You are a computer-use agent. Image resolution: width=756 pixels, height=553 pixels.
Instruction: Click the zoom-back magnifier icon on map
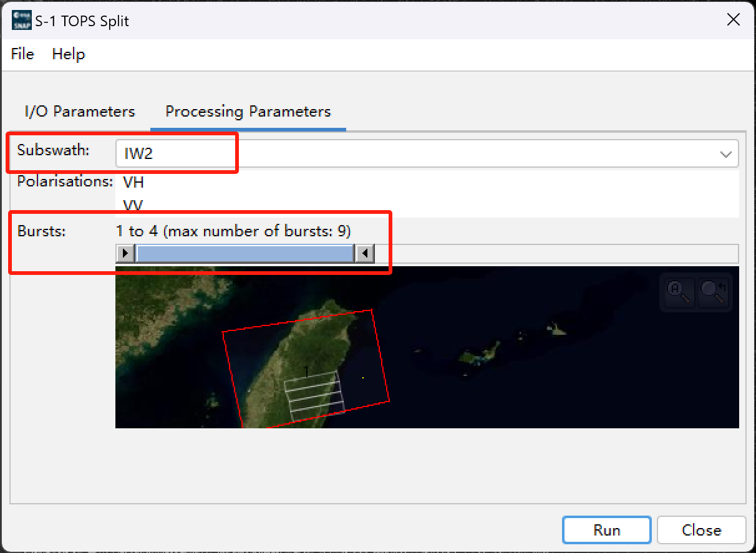pyautogui.click(x=713, y=292)
